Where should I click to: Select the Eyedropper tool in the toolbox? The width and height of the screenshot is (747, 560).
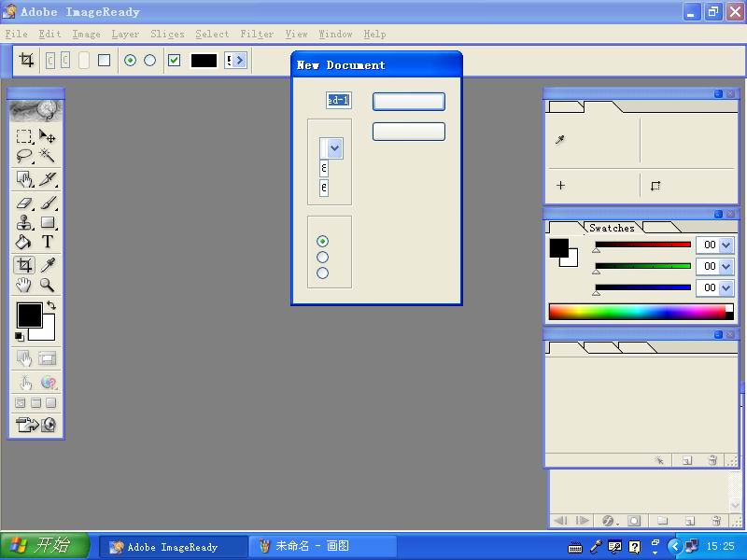tap(49, 265)
